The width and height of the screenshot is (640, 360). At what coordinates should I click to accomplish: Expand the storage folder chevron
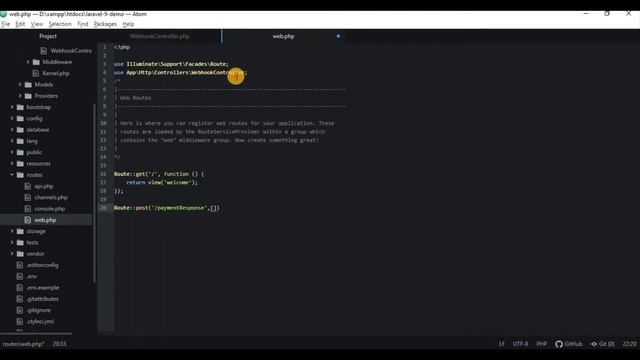(12, 231)
